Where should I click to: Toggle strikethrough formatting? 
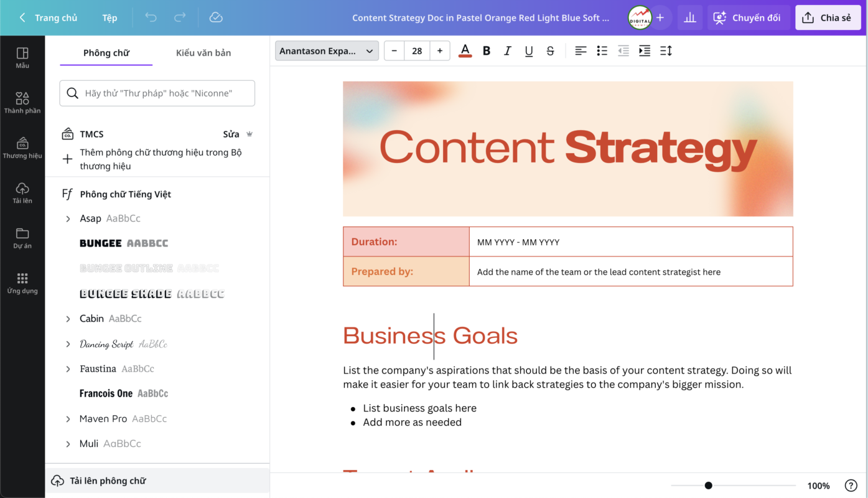point(550,51)
